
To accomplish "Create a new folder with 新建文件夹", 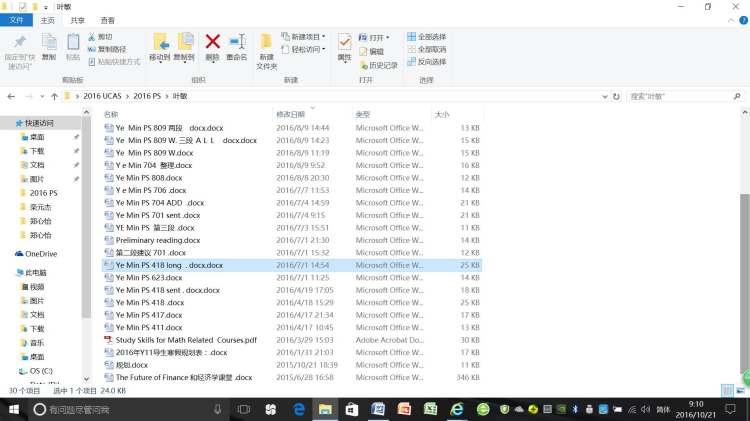I will 266,48.
